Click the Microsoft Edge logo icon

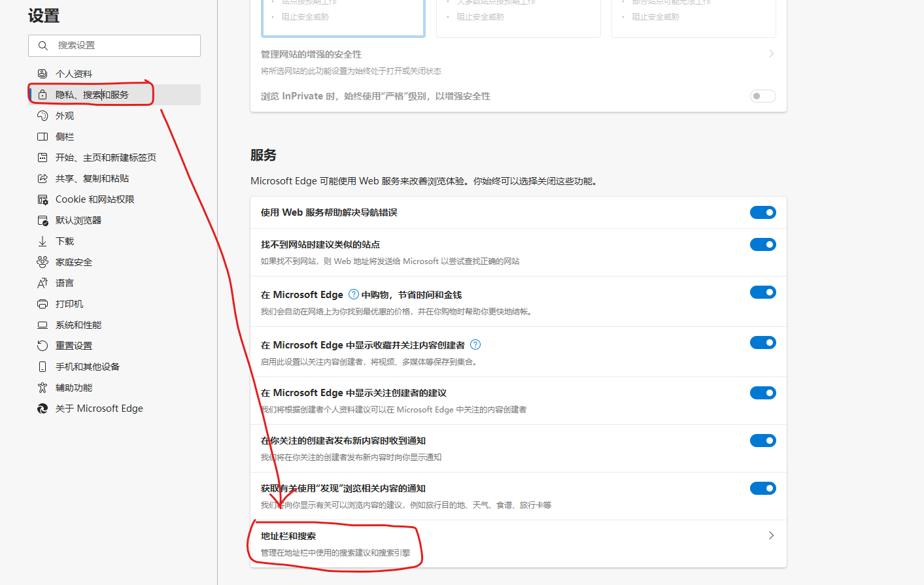[x=43, y=409]
